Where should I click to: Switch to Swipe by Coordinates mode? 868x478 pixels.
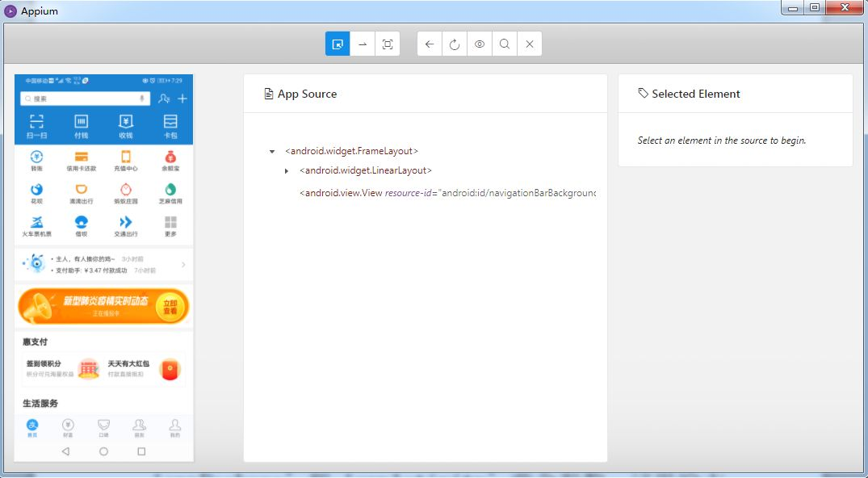tap(363, 44)
